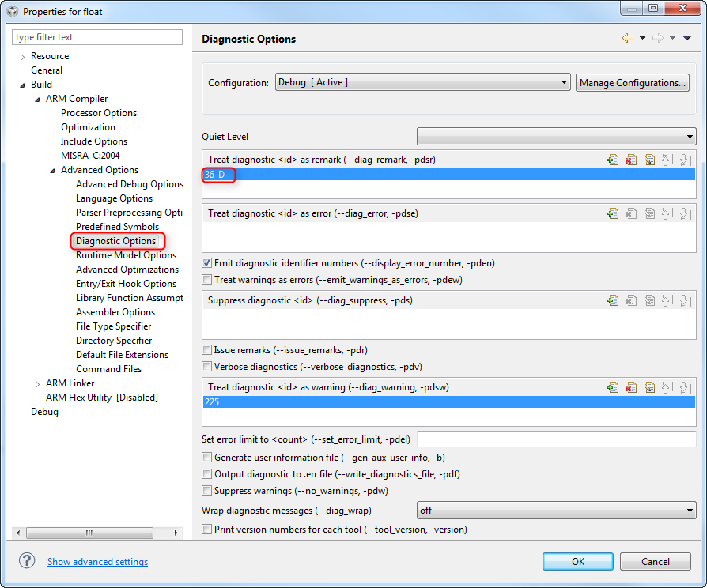Add entry to diag_warning list
This screenshot has width=707, height=588.
pos(612,387)
